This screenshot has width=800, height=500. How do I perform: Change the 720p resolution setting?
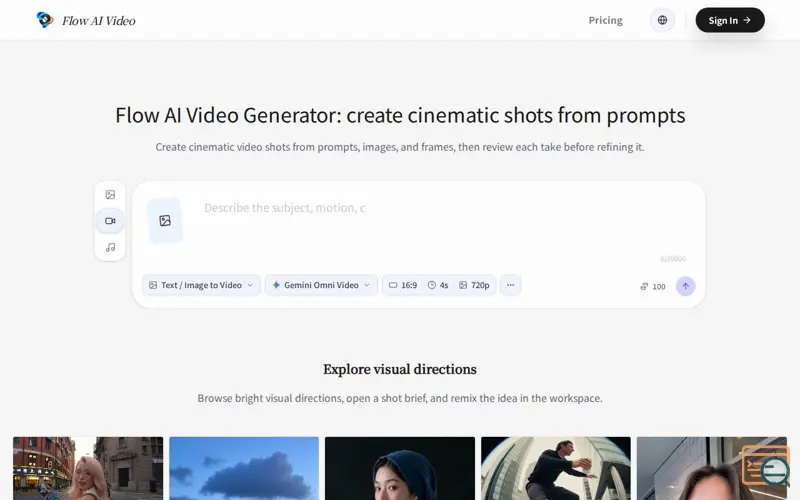474,285
